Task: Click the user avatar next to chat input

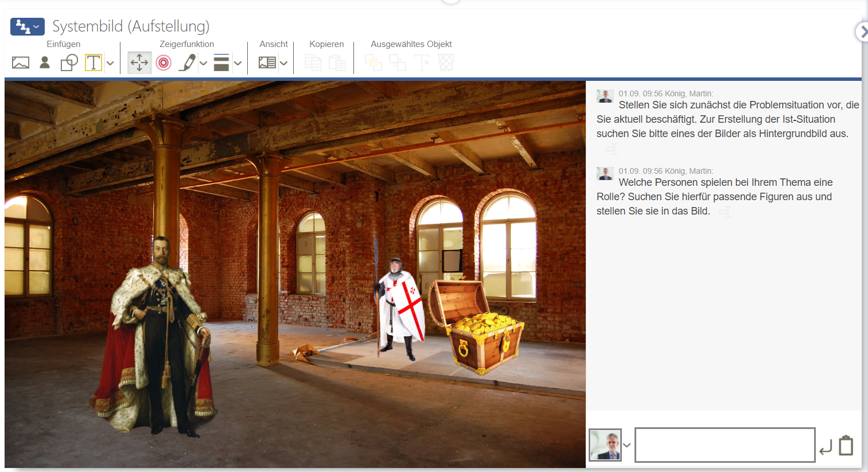Action: pyautogui.click(x=605, y=445)
